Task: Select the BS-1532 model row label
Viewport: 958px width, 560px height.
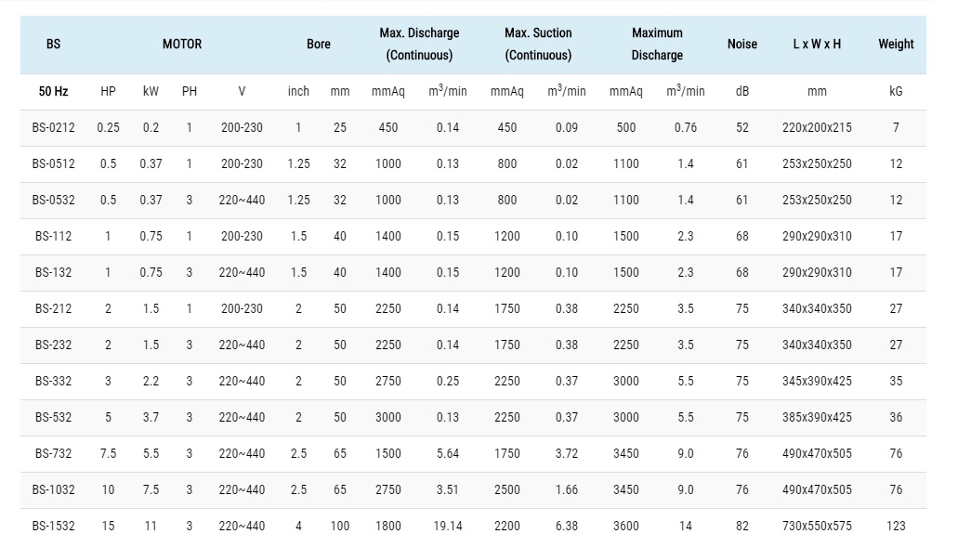Action: coord(53,526)
